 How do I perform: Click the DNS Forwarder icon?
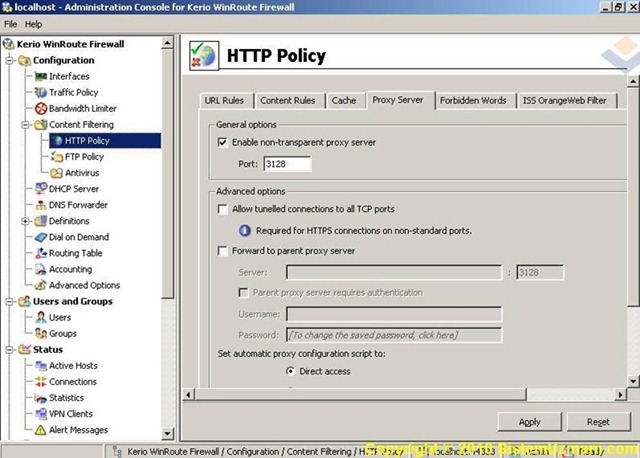point(40,205)
